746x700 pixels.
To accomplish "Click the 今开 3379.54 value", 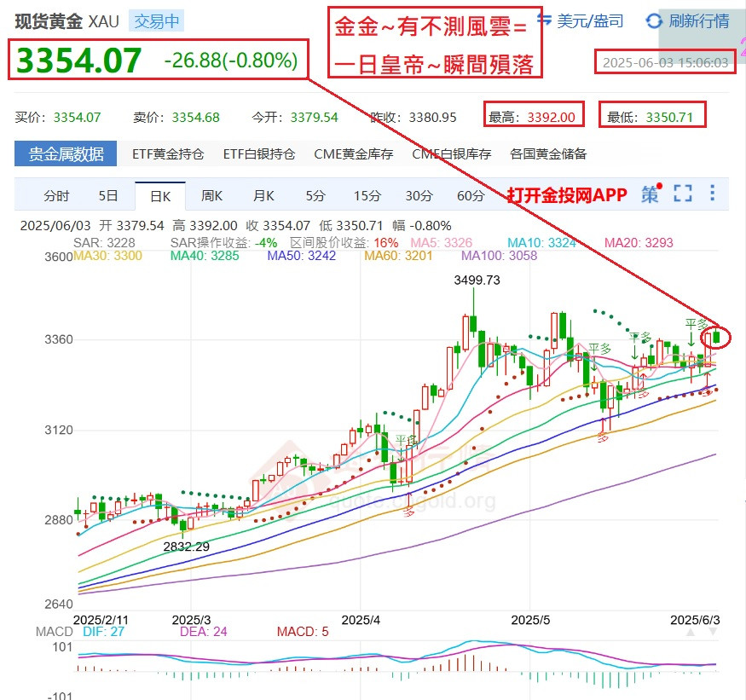I will coord(314,117).
